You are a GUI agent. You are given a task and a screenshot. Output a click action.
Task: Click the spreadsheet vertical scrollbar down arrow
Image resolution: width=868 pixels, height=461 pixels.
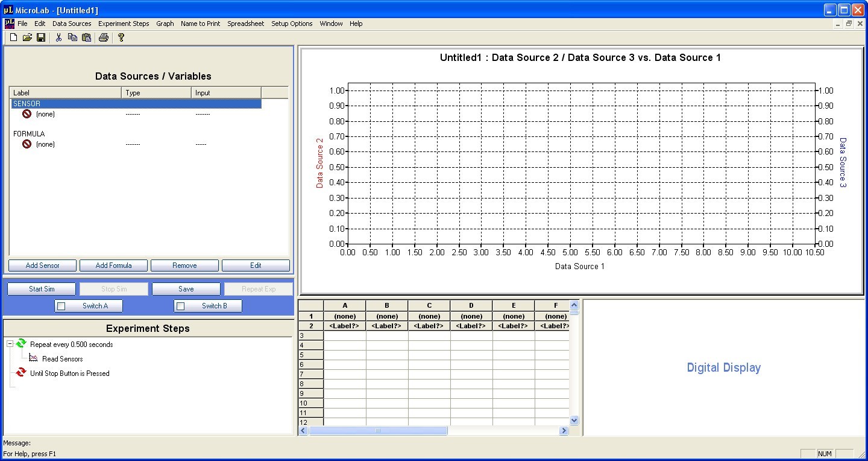coord(574,420)
